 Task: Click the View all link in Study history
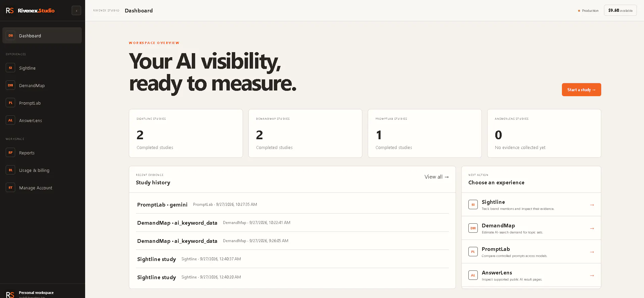click(x=436, y=177)
